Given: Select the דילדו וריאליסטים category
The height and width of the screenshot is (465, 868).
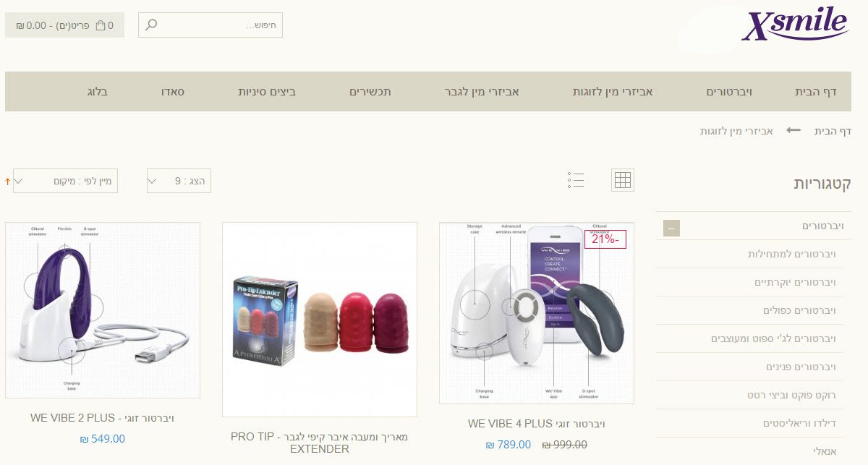Looking at the screenshot, I should (799, 423).
